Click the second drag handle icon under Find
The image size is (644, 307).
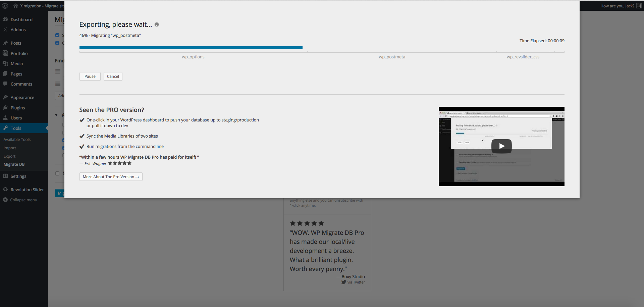58,84
